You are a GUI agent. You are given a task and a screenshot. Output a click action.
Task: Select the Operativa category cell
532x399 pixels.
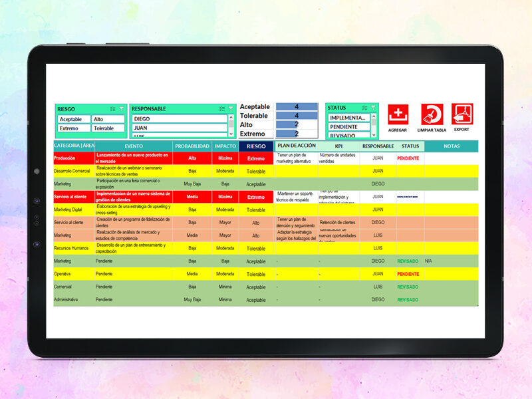pyautogui.click(x=74, y=274)
